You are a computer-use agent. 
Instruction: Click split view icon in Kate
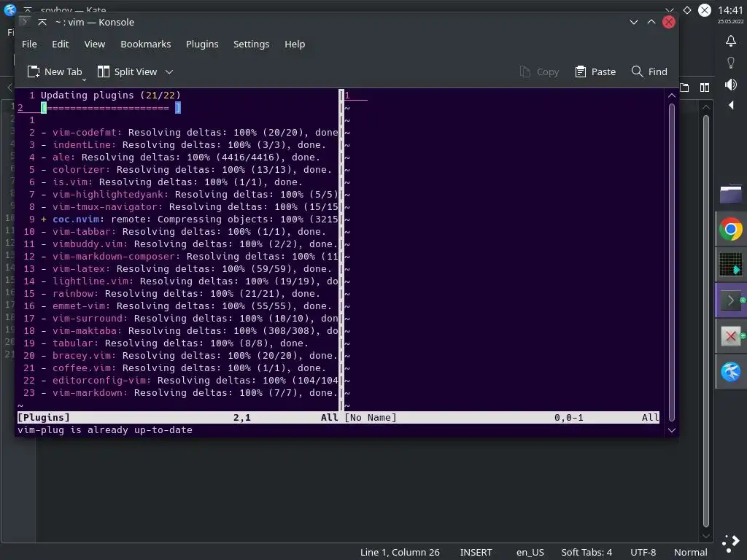[705, 87]
